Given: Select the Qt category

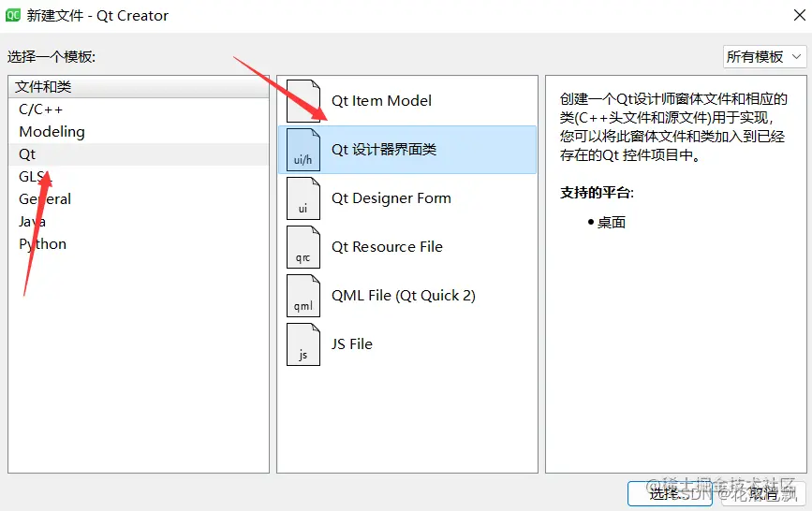Looking at the screenshot, I should tap(139, 154).
